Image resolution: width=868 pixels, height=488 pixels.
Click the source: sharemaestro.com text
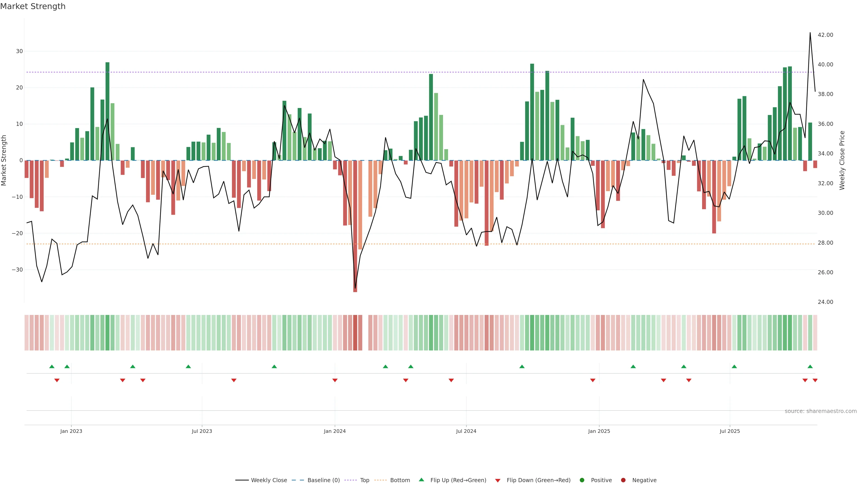[x=821, y=411]
